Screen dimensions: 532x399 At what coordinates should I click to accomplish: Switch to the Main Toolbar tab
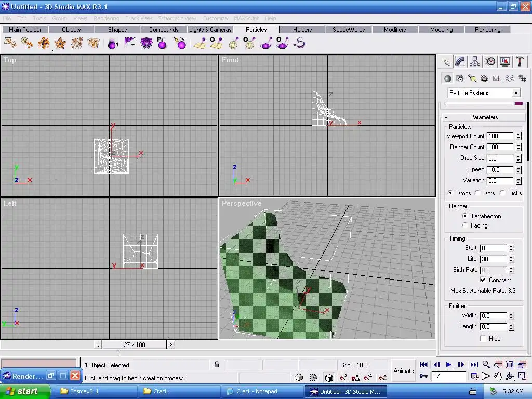25,30
